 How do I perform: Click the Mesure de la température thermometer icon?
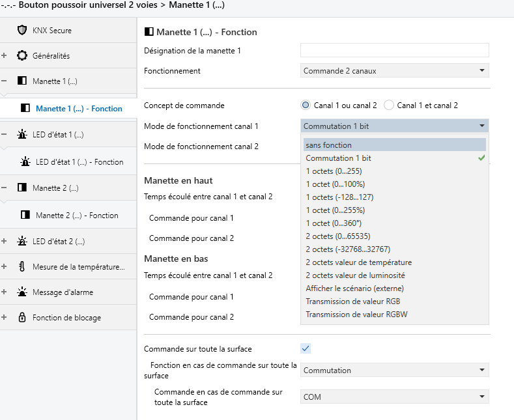(22, 266)
